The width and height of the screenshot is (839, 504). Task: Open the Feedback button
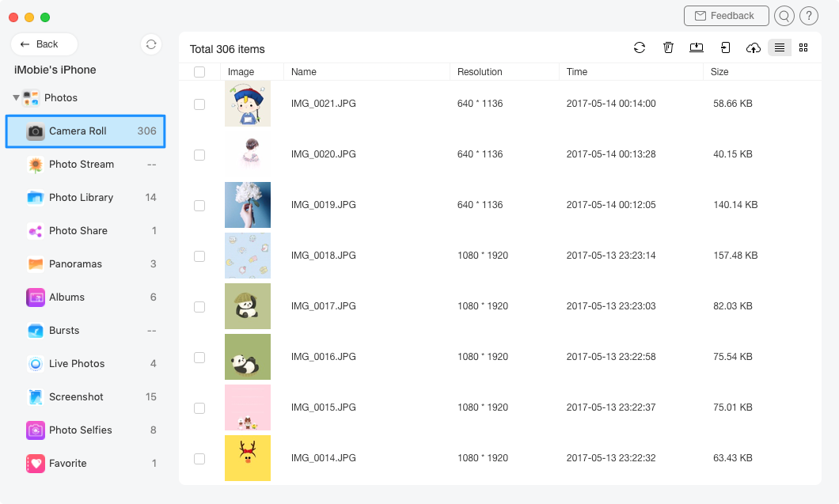726,16
